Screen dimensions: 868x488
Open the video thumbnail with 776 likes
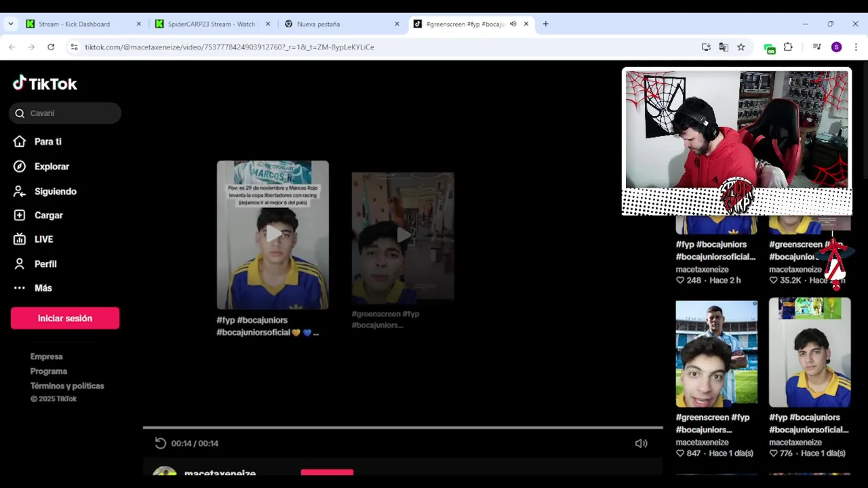coord(810,352)
